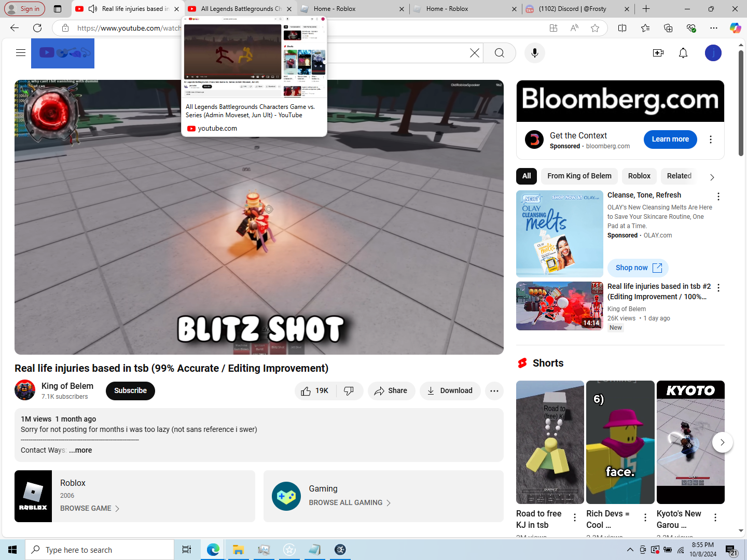
Task: Show next Shorts with arrow
Action: coord(722,442)
